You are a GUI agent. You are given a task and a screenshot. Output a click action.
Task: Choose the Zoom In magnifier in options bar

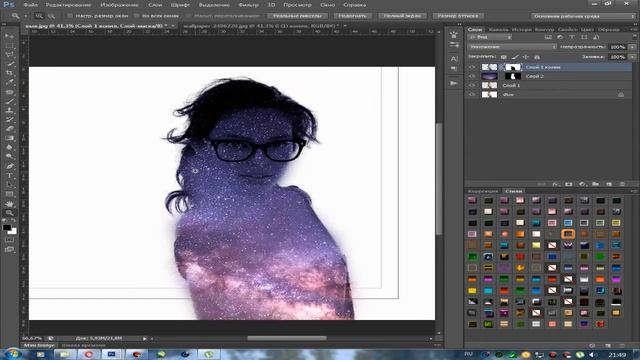(x=39, y=16)
